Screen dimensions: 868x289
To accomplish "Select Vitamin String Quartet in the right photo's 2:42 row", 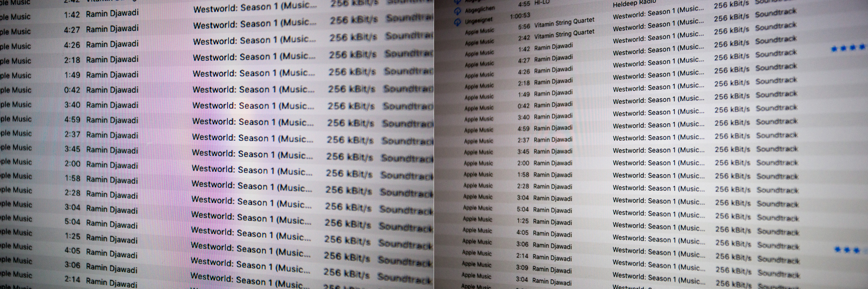I will pyautogui.click(x=564, y=34).
